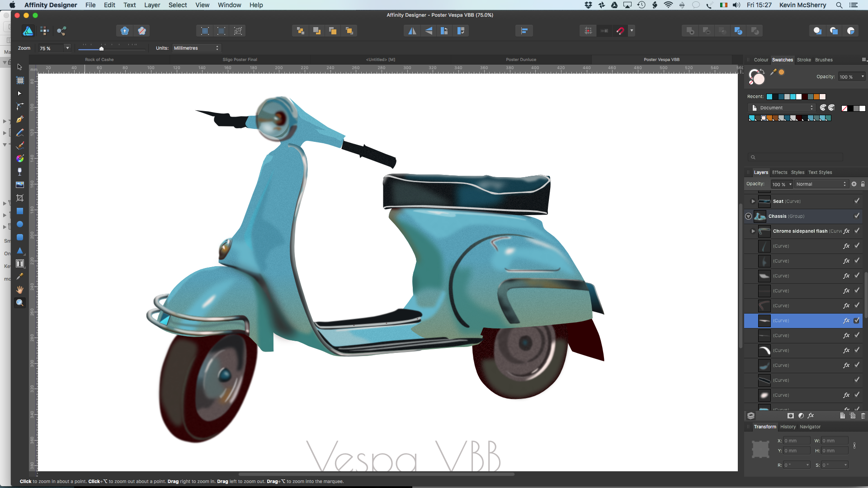The height and width of the screenshot is (488, 868).
Task: Open the Units Millimetres dropdown
Action: [x=196, y=48]
